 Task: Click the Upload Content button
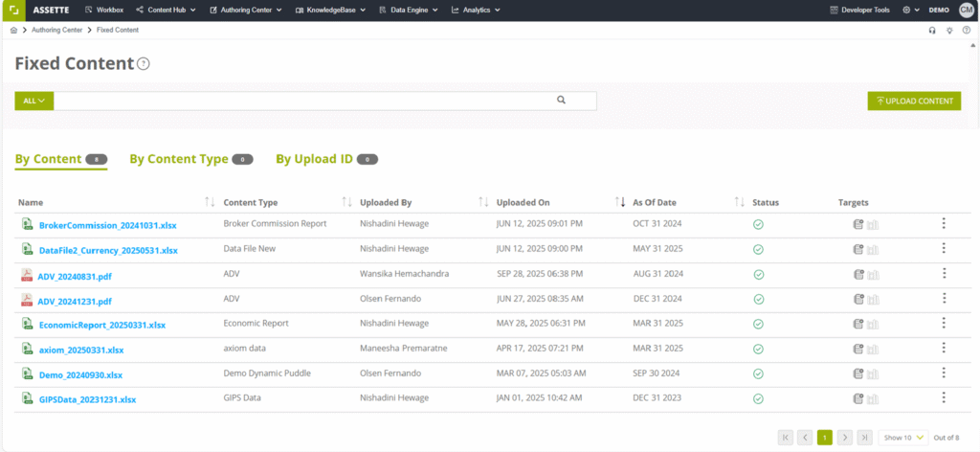pos(914,101)
